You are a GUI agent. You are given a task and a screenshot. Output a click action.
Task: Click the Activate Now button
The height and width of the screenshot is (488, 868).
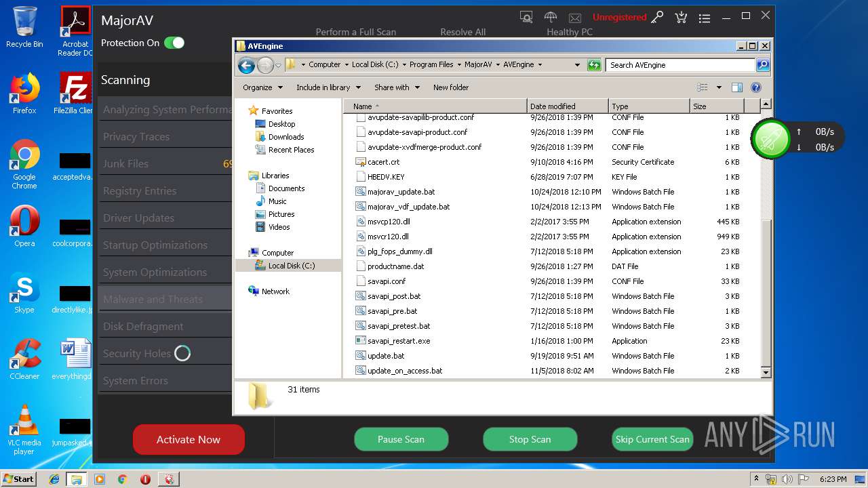(189, 439)
